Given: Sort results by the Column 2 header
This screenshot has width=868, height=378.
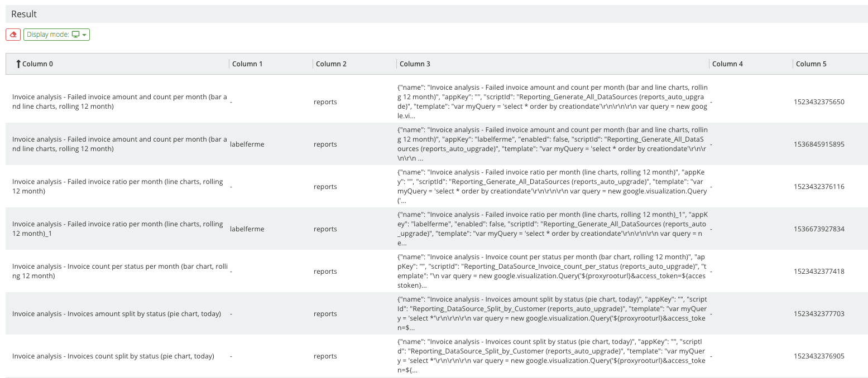Looking at the screenshot, I should (x=332, y=64).
